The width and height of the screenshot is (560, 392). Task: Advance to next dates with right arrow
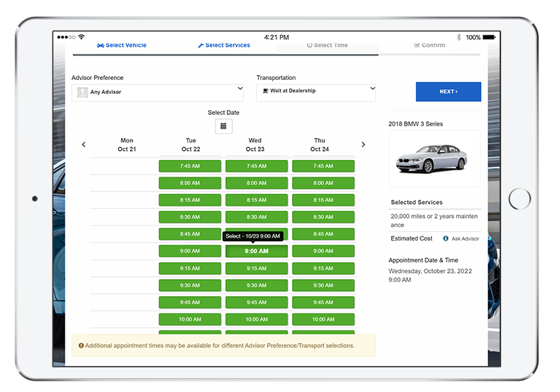pos(363,144)
